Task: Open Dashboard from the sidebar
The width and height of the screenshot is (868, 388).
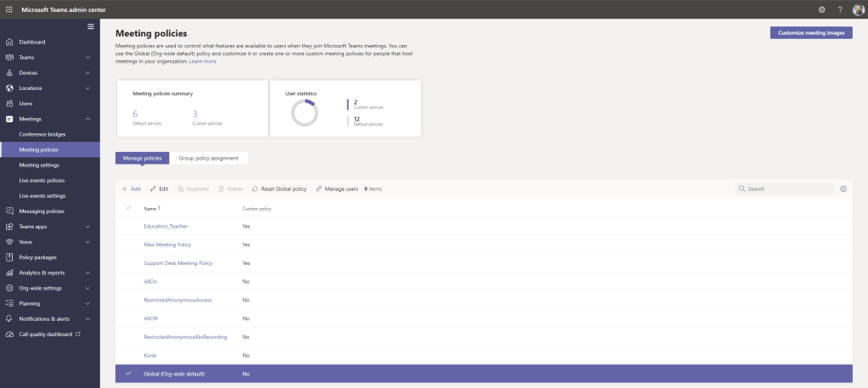Action: click(32, 42)
